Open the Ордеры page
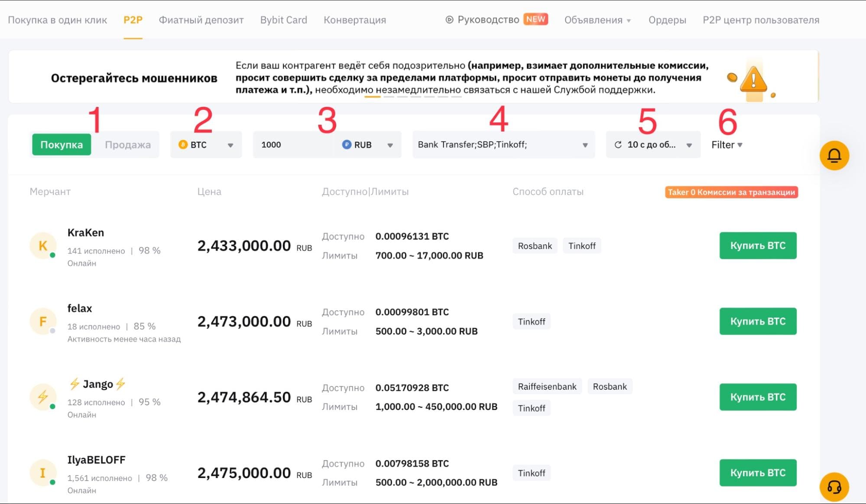 pyautogui.click(x=667, y=20)
